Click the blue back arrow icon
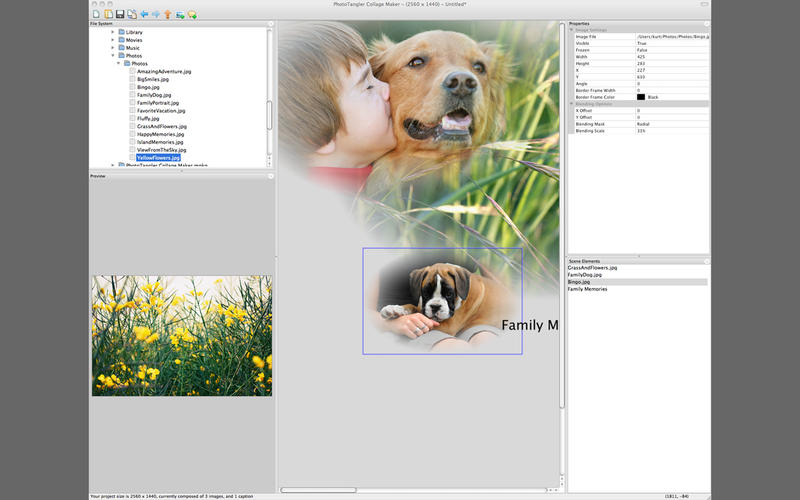 pyautogui.click(x=145, y=14)
